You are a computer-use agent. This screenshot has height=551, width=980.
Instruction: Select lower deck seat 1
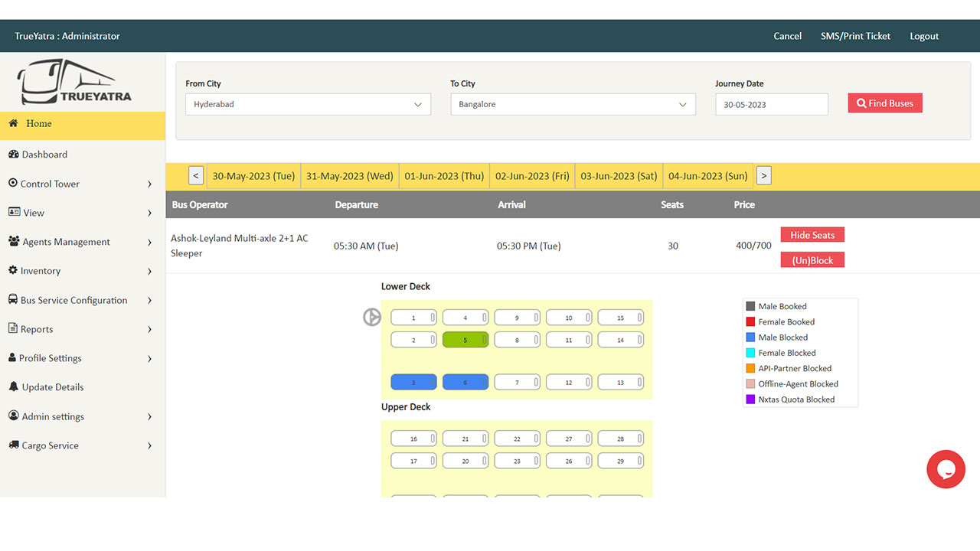(413, 318)
